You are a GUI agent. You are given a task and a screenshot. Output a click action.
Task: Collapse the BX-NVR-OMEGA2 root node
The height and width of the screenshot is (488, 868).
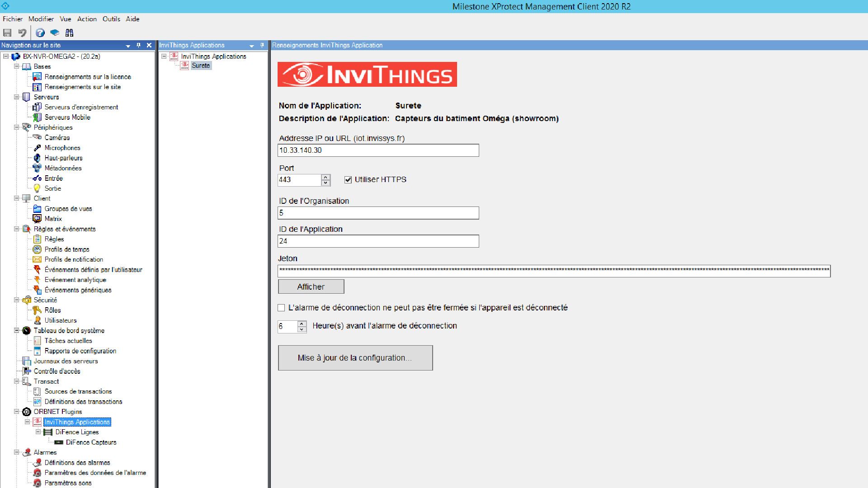(6, 56)
